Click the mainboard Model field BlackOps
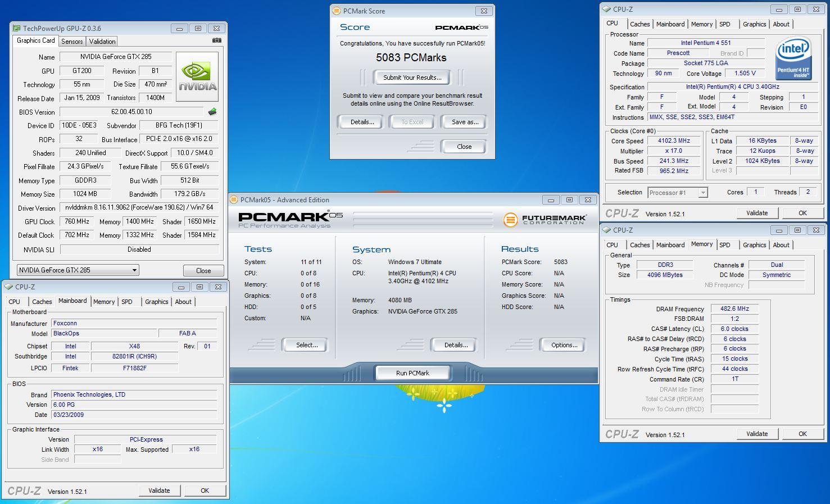 click(x=104, y=333)
